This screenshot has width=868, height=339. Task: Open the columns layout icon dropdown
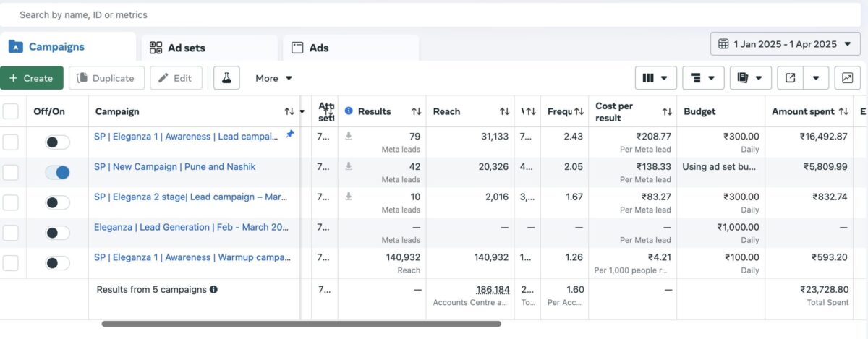tap(655, 78)
